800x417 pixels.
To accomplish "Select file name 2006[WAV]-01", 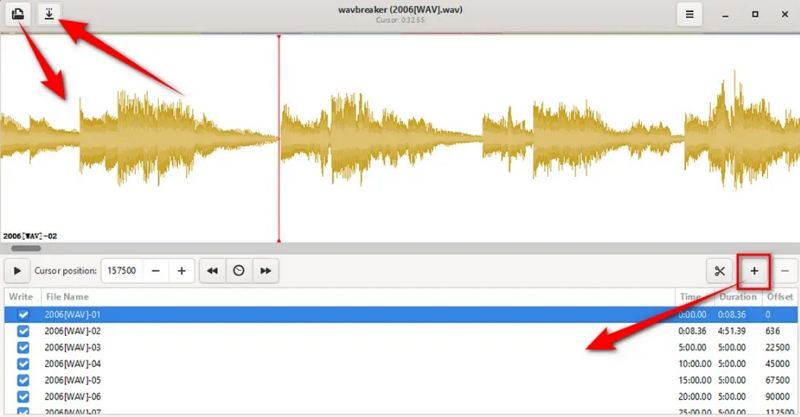I will [x=72, y=314].
